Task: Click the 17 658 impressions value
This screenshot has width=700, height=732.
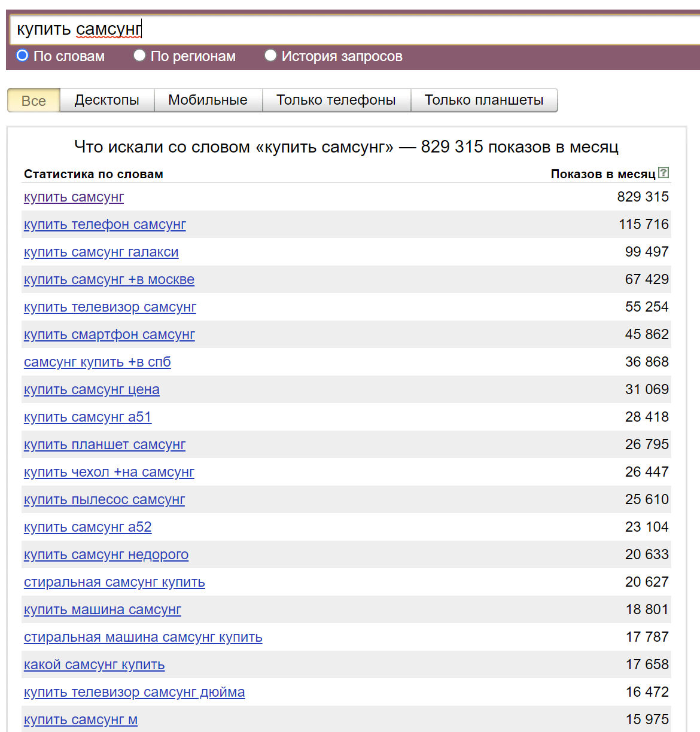Action: click(x=647, y=664)
